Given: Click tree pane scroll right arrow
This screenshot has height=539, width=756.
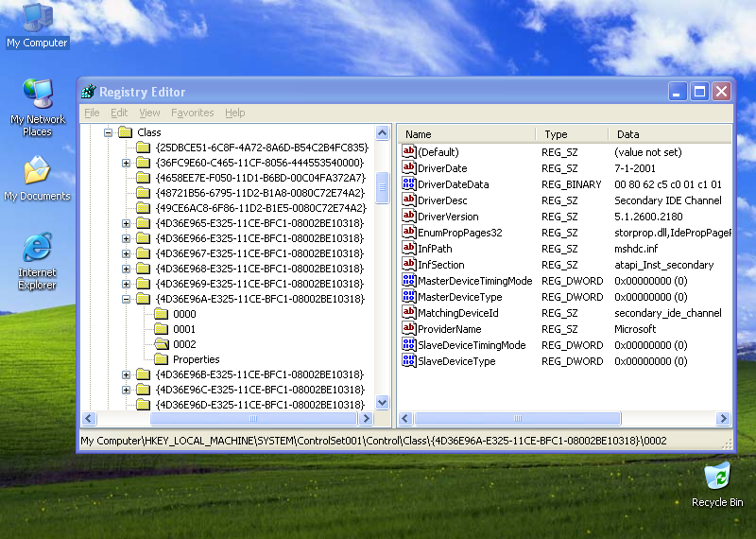Looking at the screenshot, I should click(367, 418).
